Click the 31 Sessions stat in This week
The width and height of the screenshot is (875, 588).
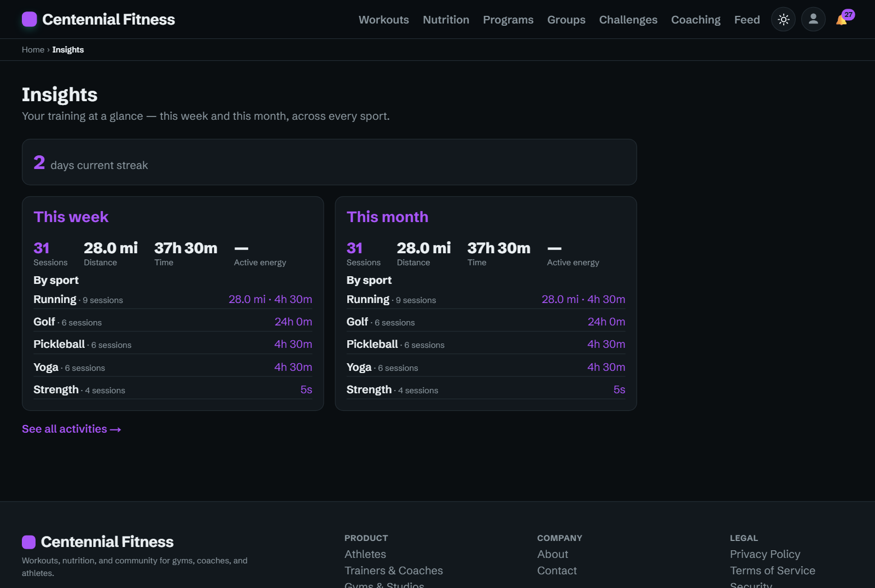[x=50, y=254]
